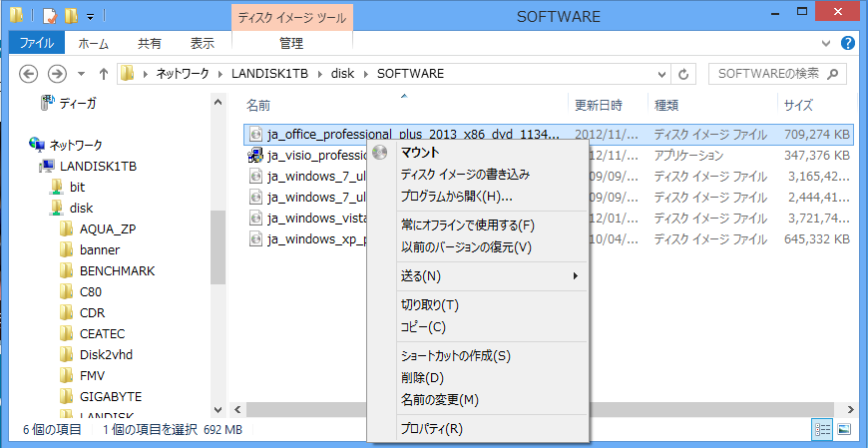The image size is (868, 448).
Task: Refresh the current folder view
Action: tap(684, 74)
